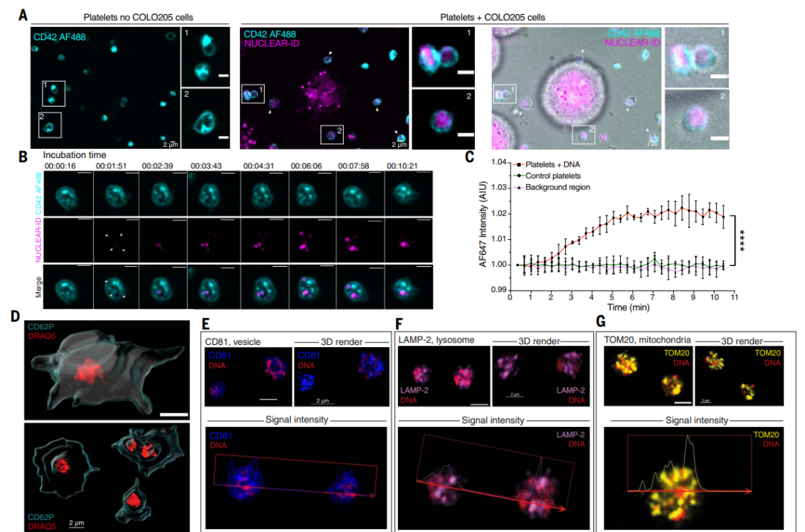Select the 'CD81, vesicle' title
The image size is (805, 532).
[x=233, y=342]
